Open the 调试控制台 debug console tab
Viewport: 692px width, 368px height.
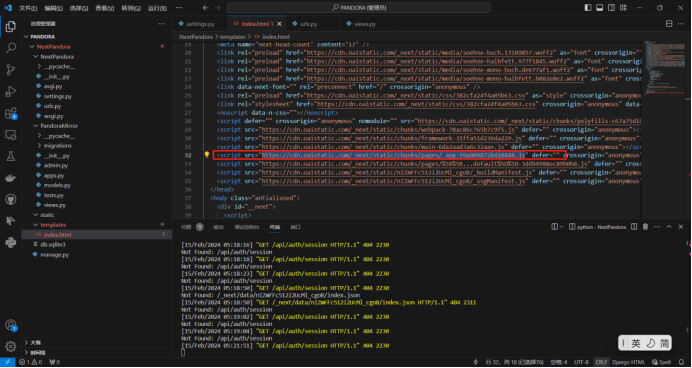(x=247, y=227)
